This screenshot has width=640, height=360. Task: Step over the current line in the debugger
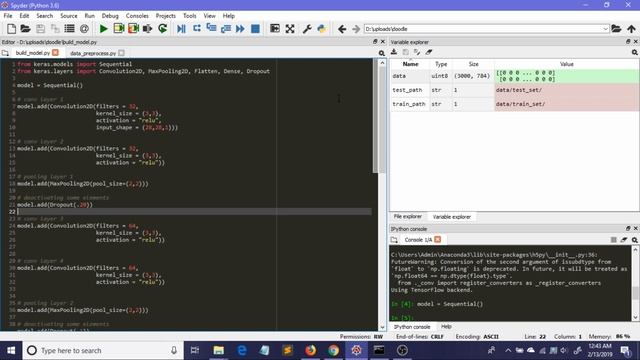point(197,28)
